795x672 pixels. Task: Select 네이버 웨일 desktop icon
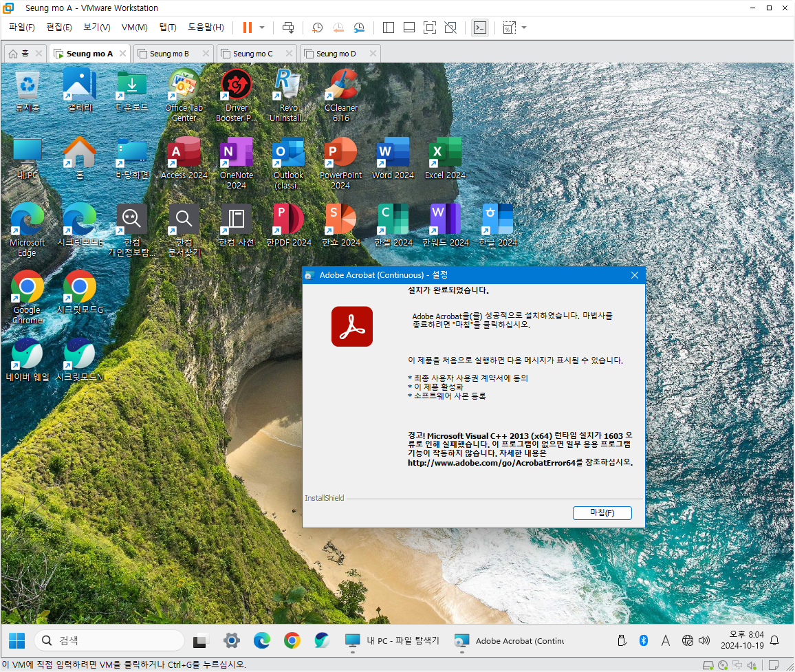pyautogui.click(x=28, y=360)
